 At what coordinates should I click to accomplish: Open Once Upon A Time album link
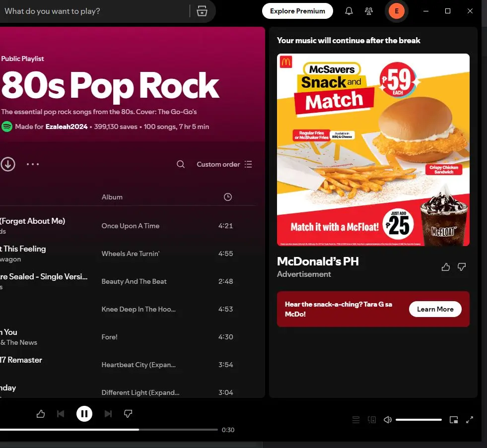coord(131,226)
